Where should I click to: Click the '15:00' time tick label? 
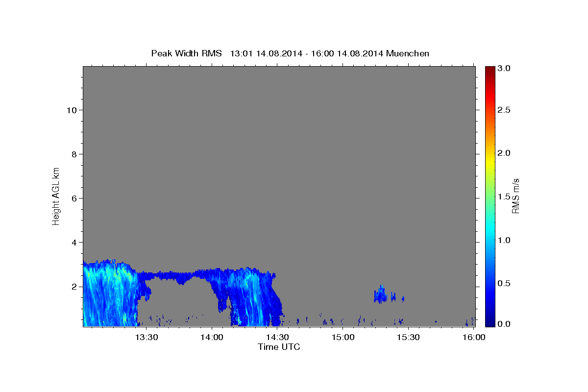pyautogui.click(x=343, y=337)
